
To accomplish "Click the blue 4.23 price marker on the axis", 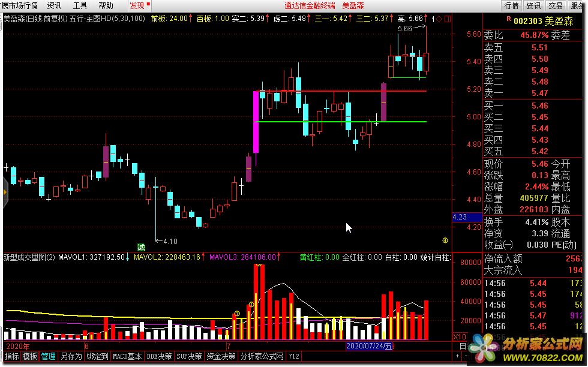I will coord(467,217).
